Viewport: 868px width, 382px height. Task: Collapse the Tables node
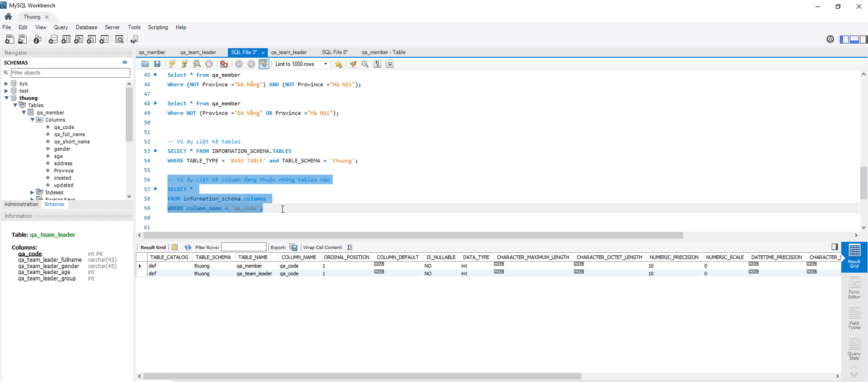click(15, 105)
